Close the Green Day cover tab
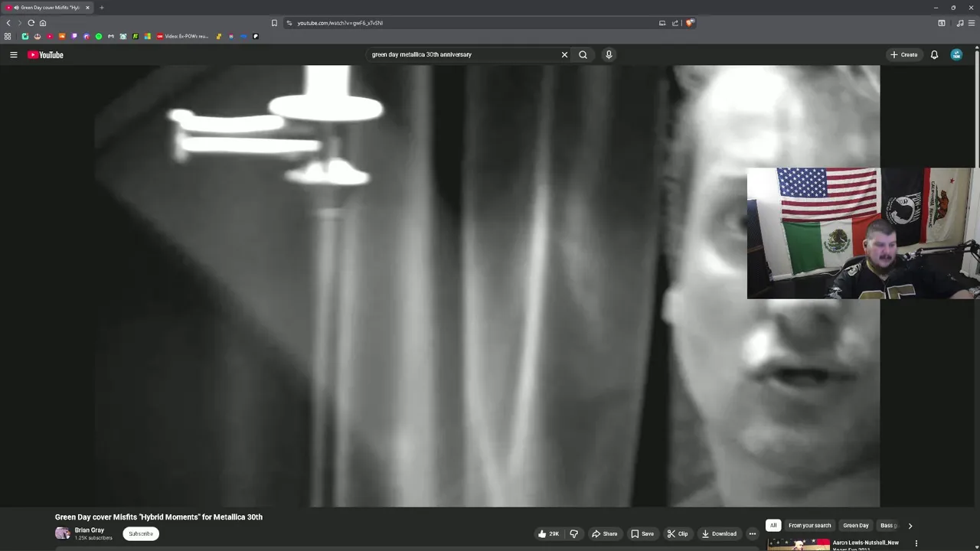The width and height of the screenshot is (980, 551). 87,8
